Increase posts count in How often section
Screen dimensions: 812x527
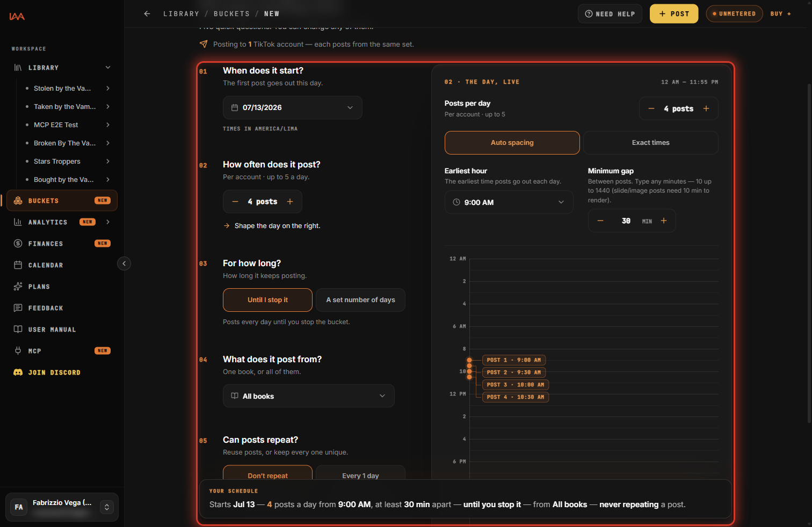[x=290, y=202]
